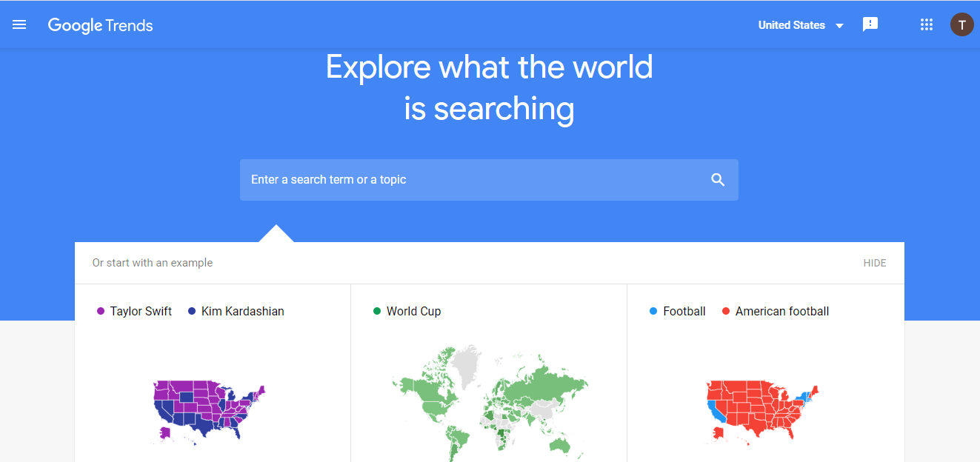Click the blue Football legend dot
The height and width of the screenshot is (462, 980).
point(653,312)
